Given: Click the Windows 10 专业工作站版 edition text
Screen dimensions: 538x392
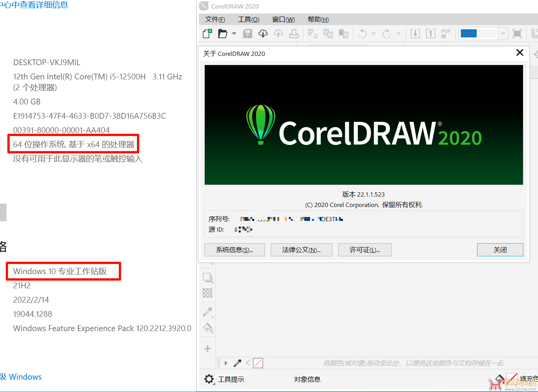Looking at the screenshot, I should 60,271.
